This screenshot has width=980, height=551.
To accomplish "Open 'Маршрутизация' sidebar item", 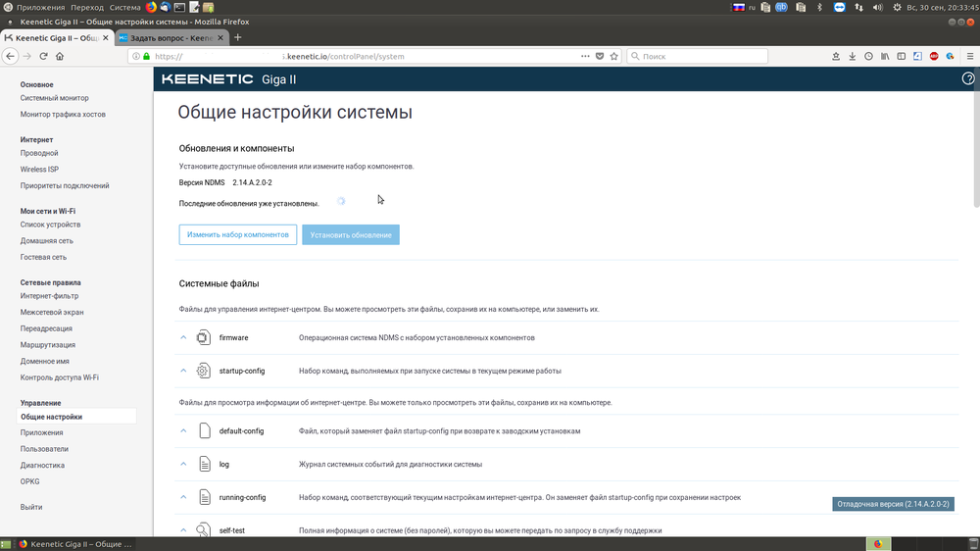I will coord(47,344).
